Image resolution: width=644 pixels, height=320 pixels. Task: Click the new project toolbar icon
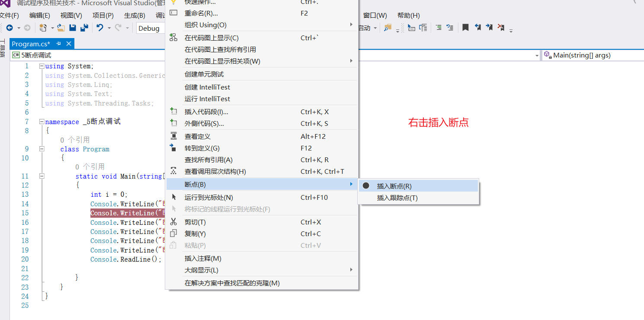(x=42, y=28)
